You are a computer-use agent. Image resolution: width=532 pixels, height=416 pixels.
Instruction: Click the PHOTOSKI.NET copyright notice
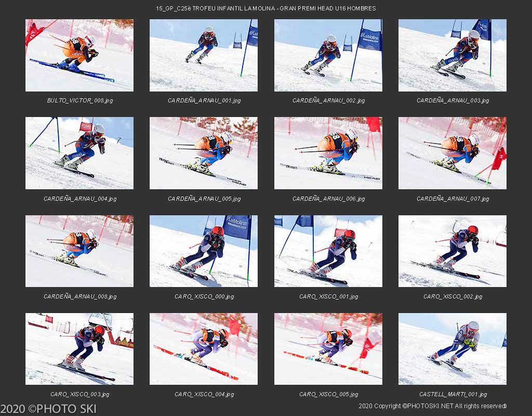click(432, 406)
